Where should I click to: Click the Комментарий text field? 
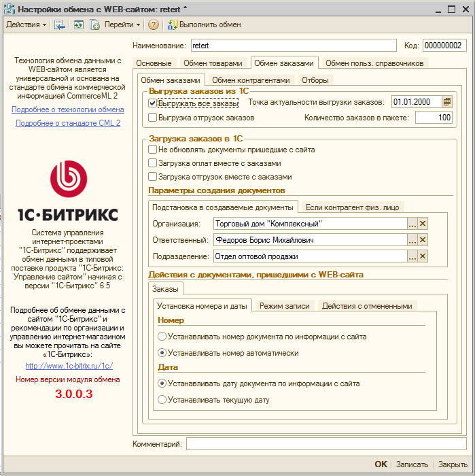[327, 444]
